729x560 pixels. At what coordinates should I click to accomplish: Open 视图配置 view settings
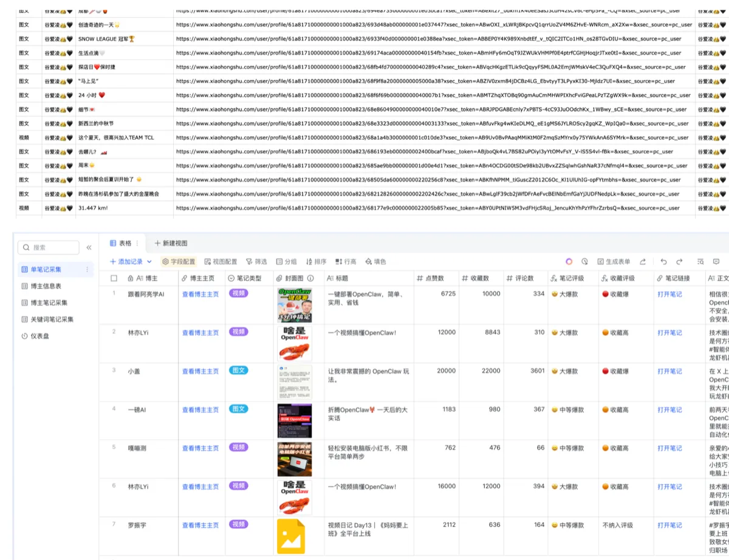click(x=221, y=262)
